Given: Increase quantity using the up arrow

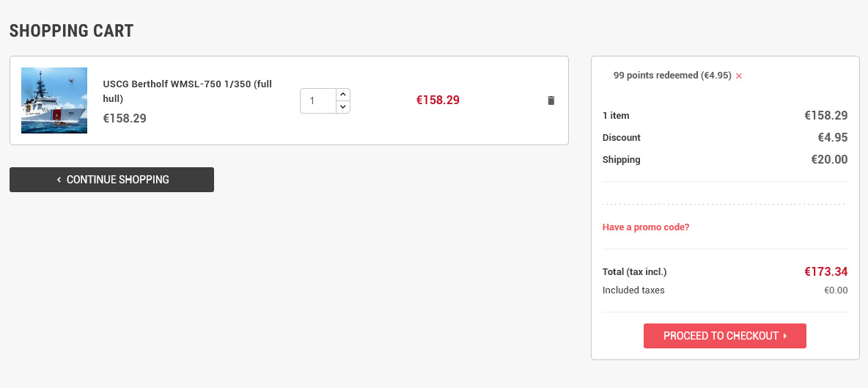Looking at the screenshot, I should (x=342, y=95).
